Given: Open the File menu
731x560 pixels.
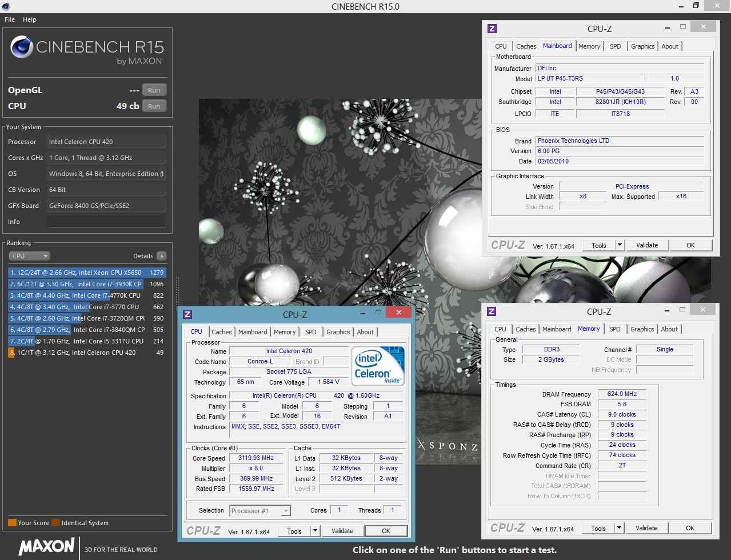Looking at the screenshot, I should pyautogui.click(x=10, y=19).
